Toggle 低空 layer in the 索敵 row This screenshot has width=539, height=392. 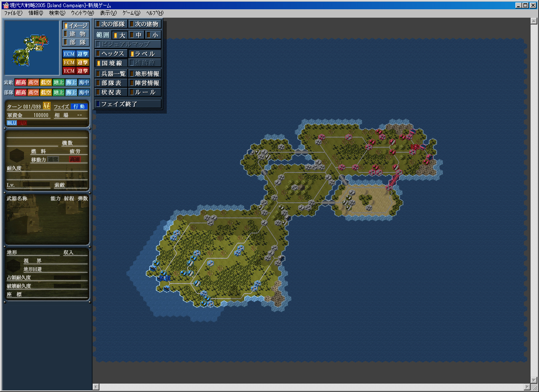click(46, 82)
